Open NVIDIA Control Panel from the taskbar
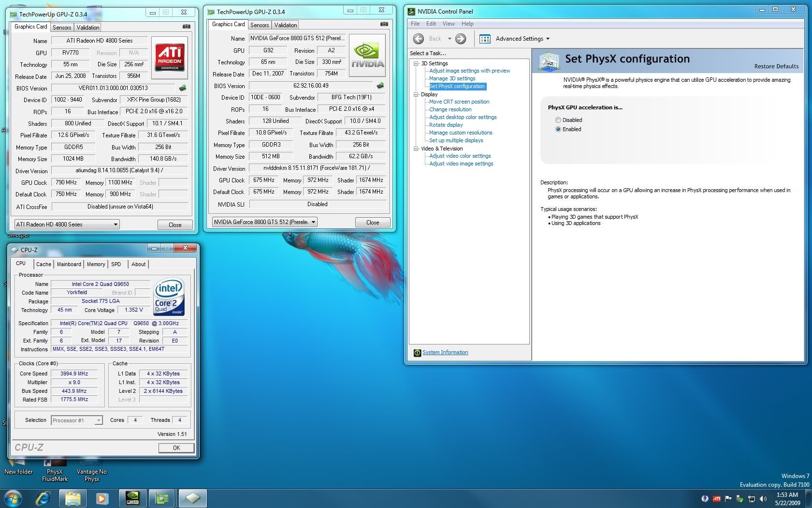Screen dimensions: 812x508 [132, 498]
